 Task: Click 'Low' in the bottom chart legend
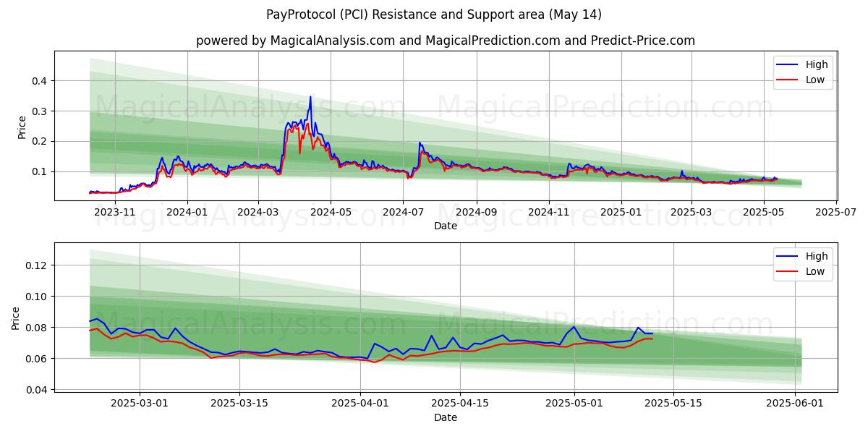[x=815, y=271]
